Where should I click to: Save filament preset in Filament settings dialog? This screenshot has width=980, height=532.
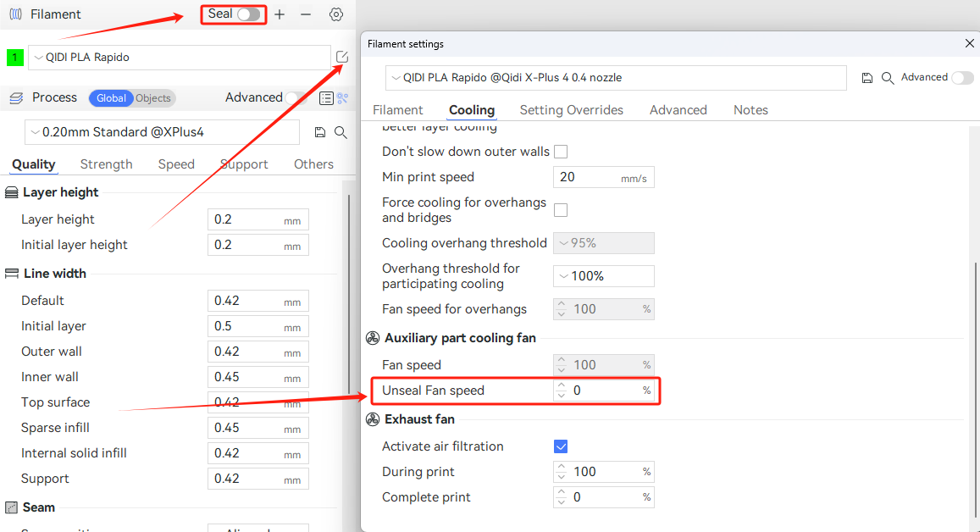[866, 78]
